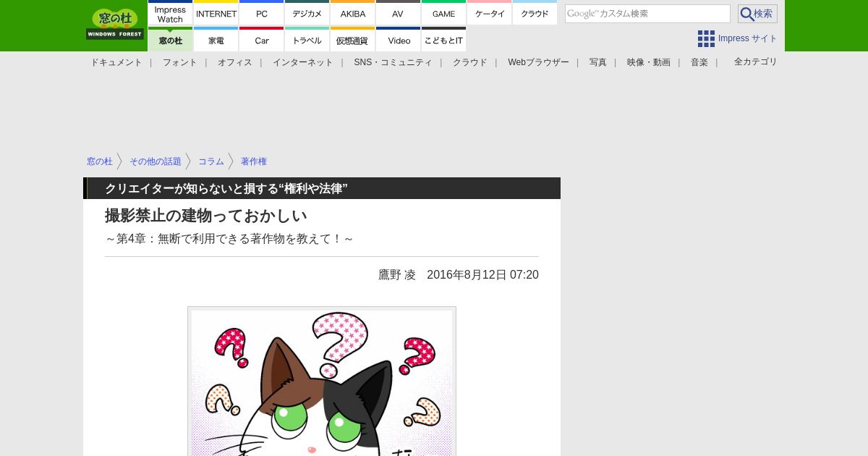The height and width of the screenshot is (456, 868).
Task: Open the GAME Watch tab
Action: tap(443, 13)
